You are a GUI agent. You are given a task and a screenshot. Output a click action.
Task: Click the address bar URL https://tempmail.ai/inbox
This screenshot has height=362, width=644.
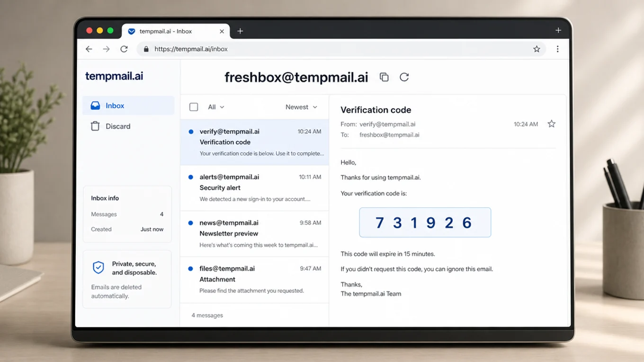tap(191, 49)
